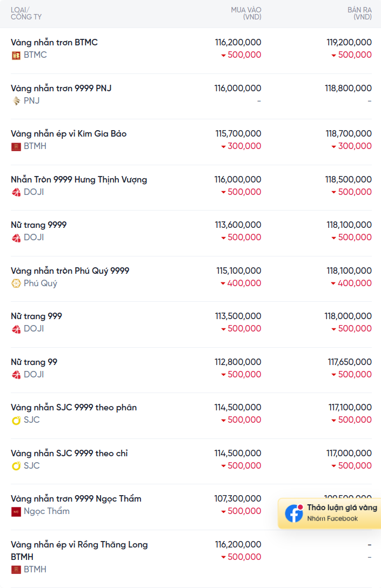Click the Facebook icon in discussion banner

pos(294,513)
